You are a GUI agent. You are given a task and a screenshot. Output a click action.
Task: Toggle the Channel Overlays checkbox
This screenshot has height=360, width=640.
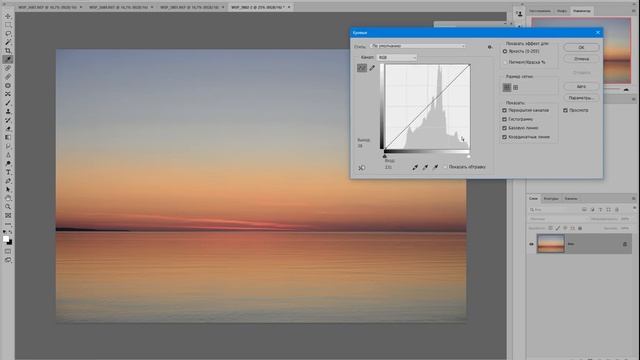point(504,110)
